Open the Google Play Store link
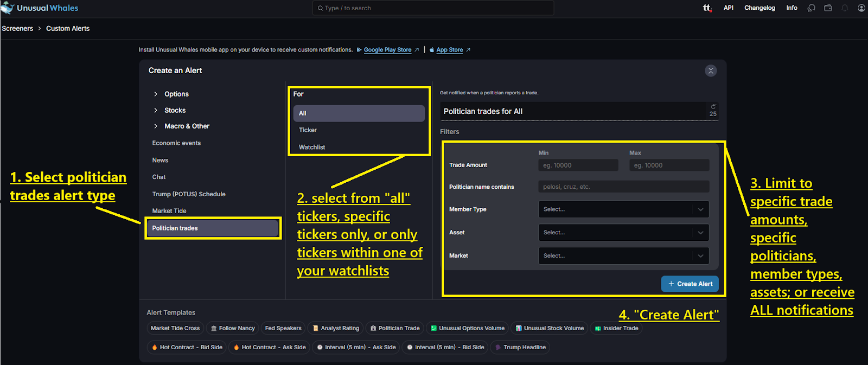This screenshot has width=868, height=365. (x=387, y=50)
